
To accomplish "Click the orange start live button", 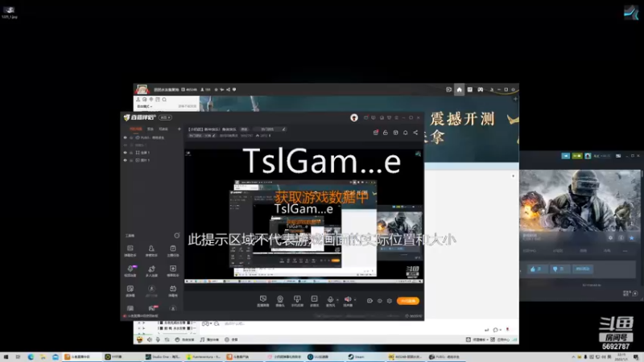I will click(408, 301).
